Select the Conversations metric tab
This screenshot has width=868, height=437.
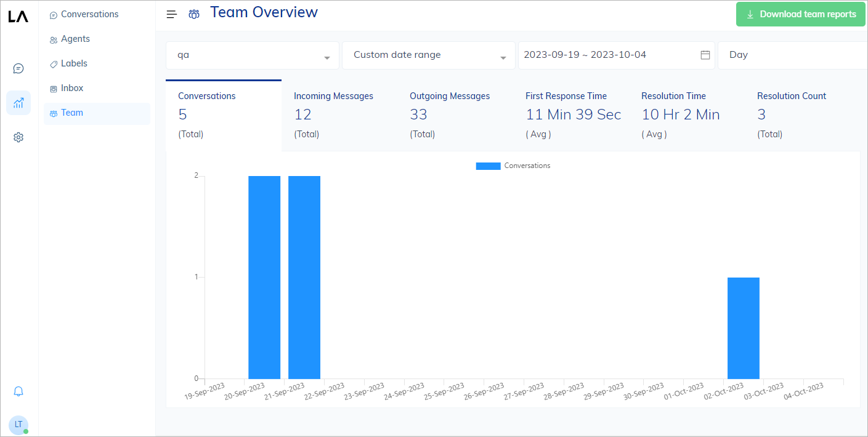(224, 115)
